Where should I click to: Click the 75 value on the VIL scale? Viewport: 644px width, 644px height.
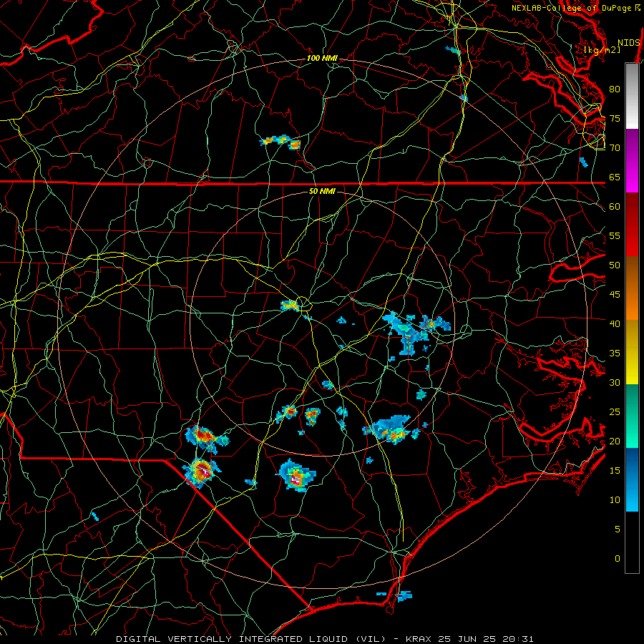615,119
